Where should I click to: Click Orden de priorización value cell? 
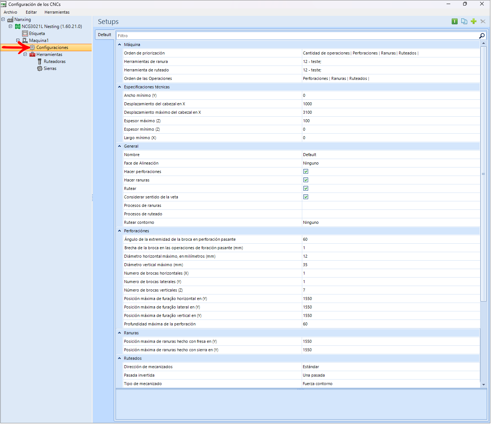click(391, 53)
